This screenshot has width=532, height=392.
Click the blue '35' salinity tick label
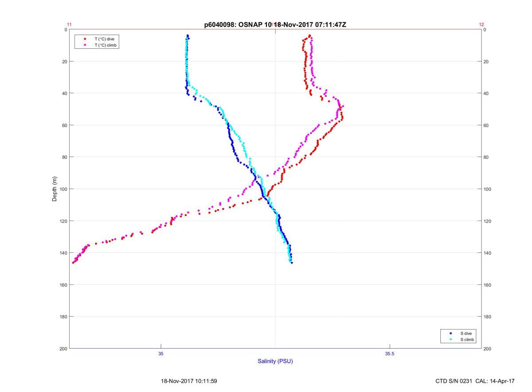161,353
